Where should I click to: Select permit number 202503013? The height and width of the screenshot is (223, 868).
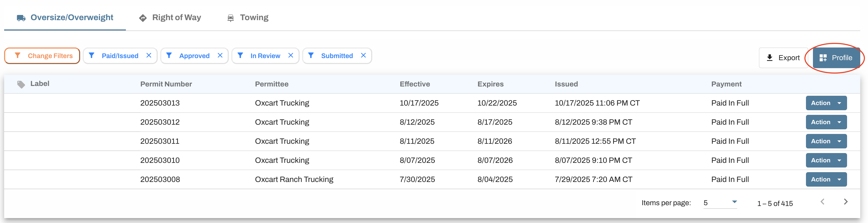[x=160, y=103]
